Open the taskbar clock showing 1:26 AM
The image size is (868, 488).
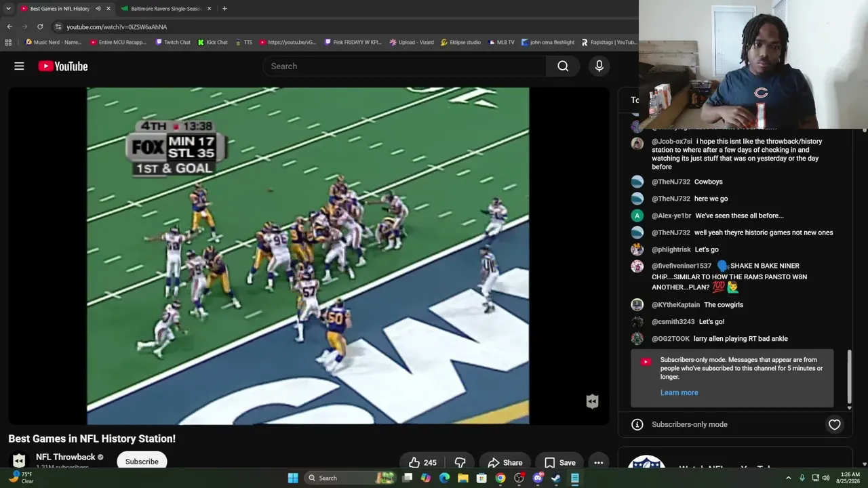coord(850,478)
